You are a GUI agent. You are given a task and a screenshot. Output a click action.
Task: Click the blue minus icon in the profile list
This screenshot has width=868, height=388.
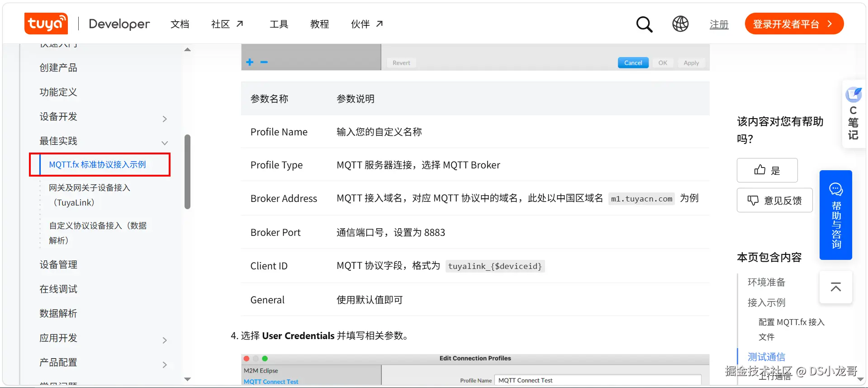pos(264,62)
